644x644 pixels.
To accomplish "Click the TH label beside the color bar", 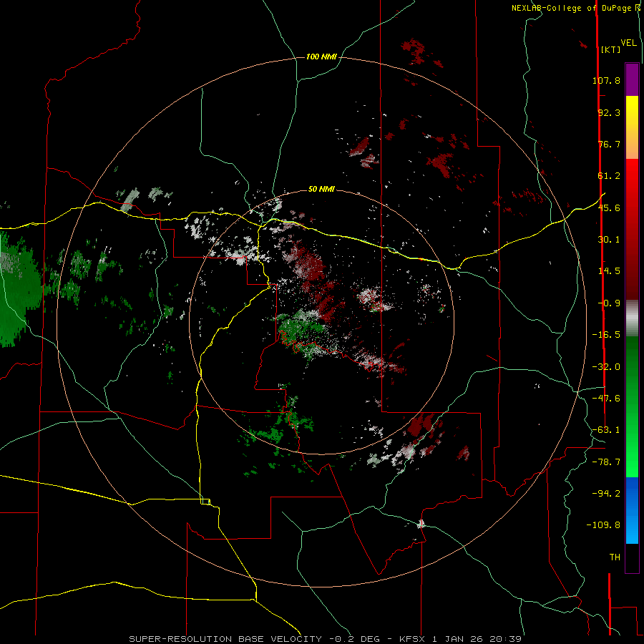I will coord(615,557).
